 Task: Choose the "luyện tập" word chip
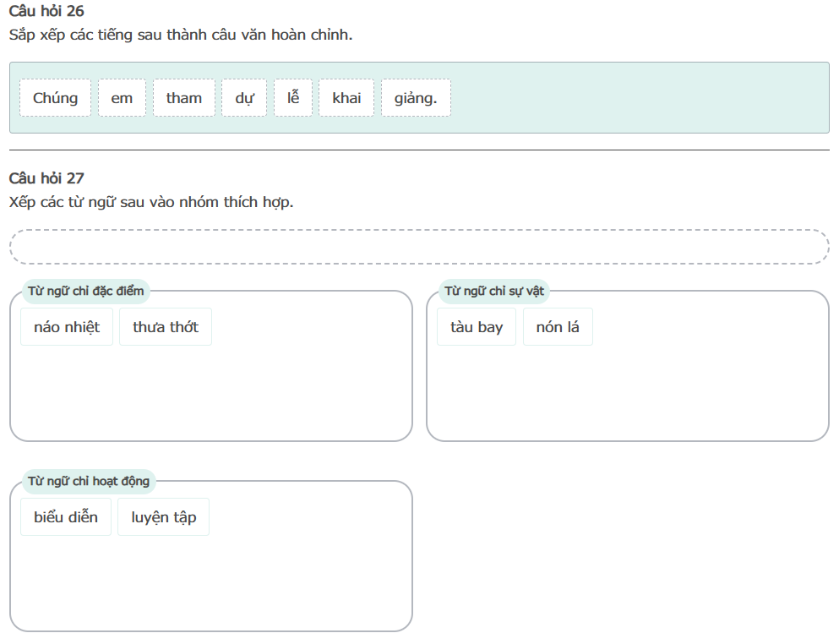[x=163, y=517]
